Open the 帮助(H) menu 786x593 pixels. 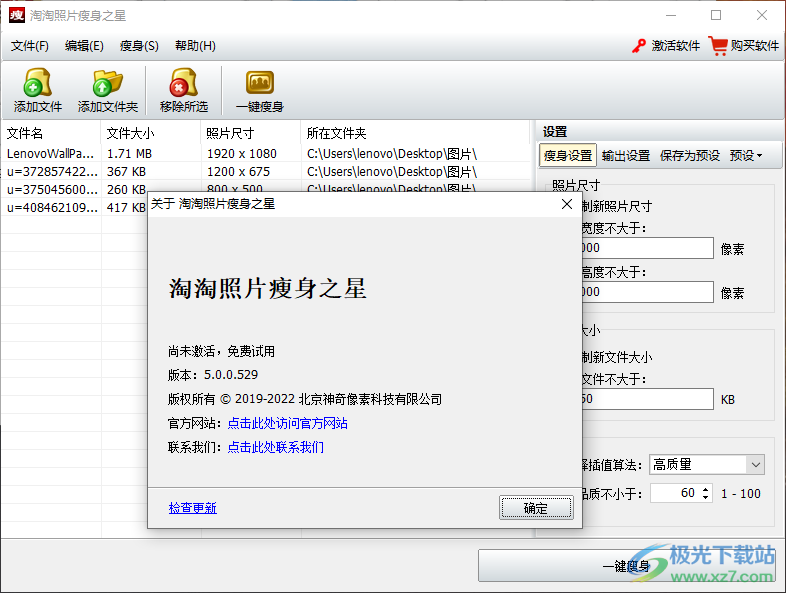pyautogui.click(x=195, y=46)
